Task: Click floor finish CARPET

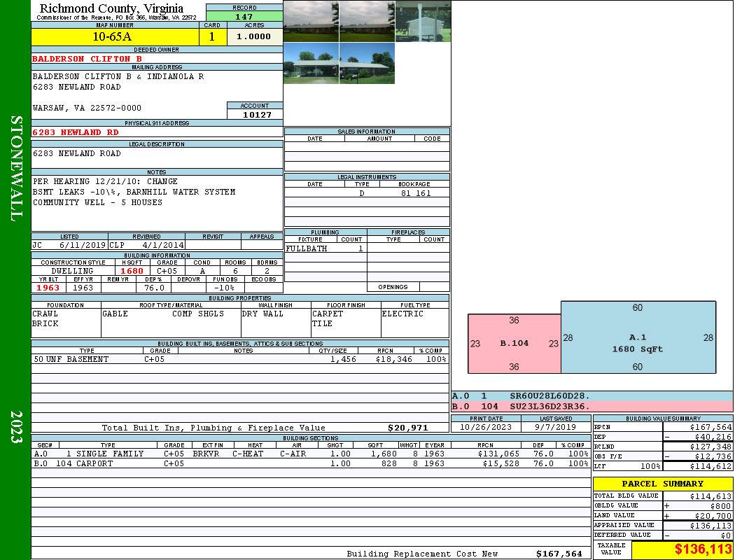Action: (x=328, y=314)
